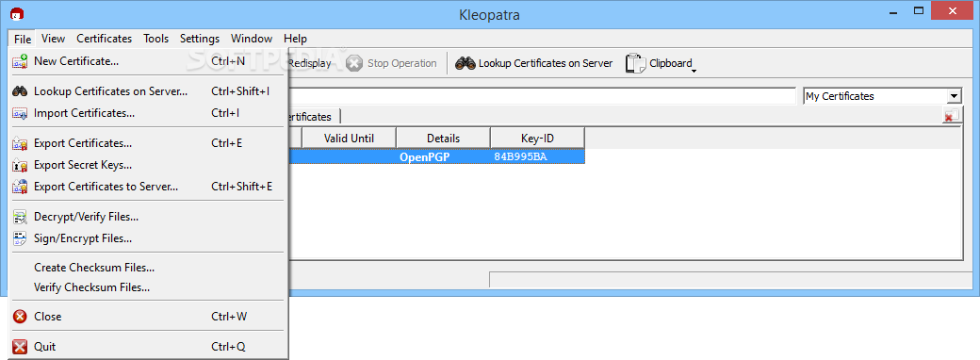The height and width of the screenshot is (360, 980).
Task: Click the Stop Operation toolbar button
Action: 392,63
